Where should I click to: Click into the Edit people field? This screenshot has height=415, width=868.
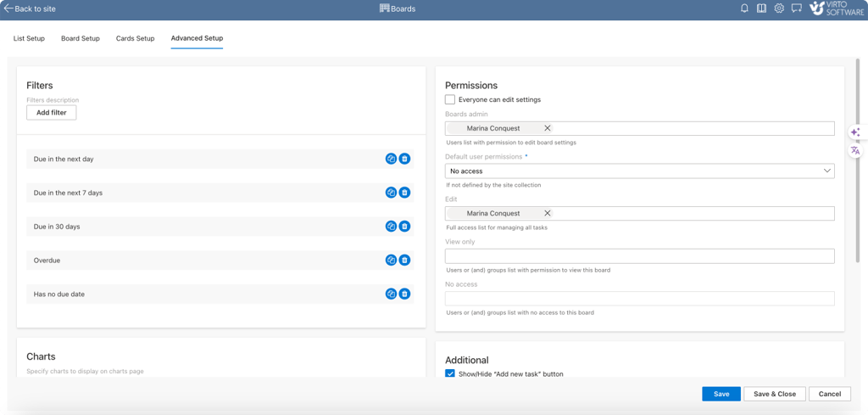point(639,213)
